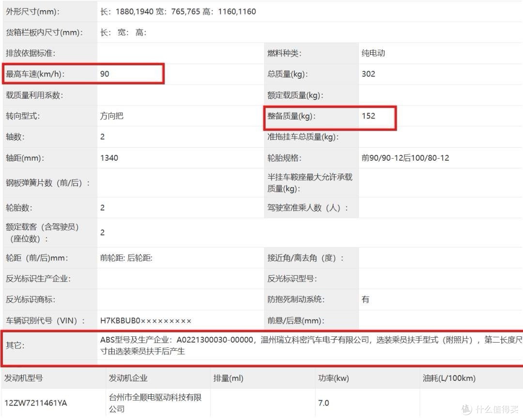
Task: Select the fuel type value '纯电动'
Action: [373, 53]
